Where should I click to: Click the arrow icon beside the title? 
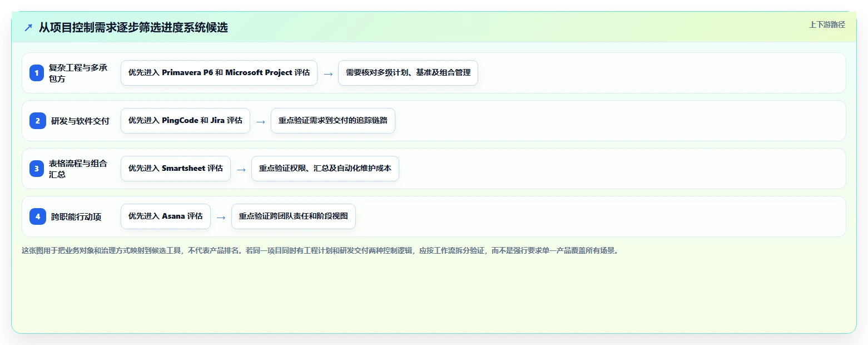click(x=28, y=28)
